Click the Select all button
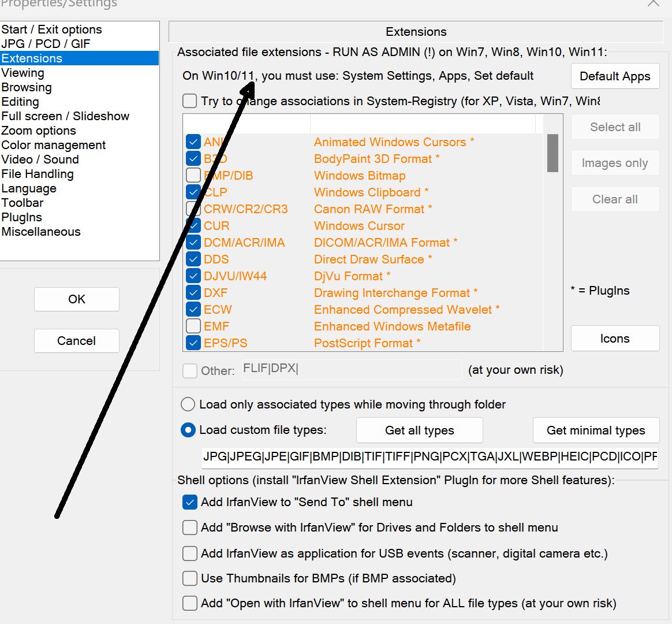Screen dimensions: 672x624 click(615, 127)
